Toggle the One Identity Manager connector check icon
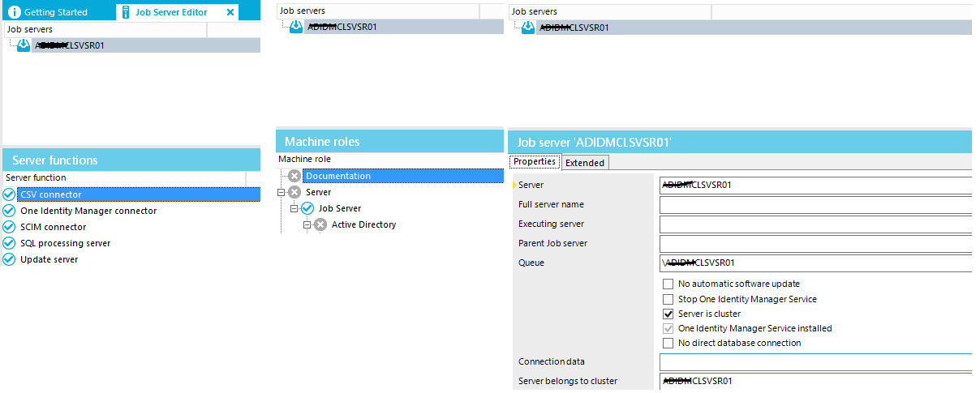This screenshot has width=980, height=393. point(9,211)
